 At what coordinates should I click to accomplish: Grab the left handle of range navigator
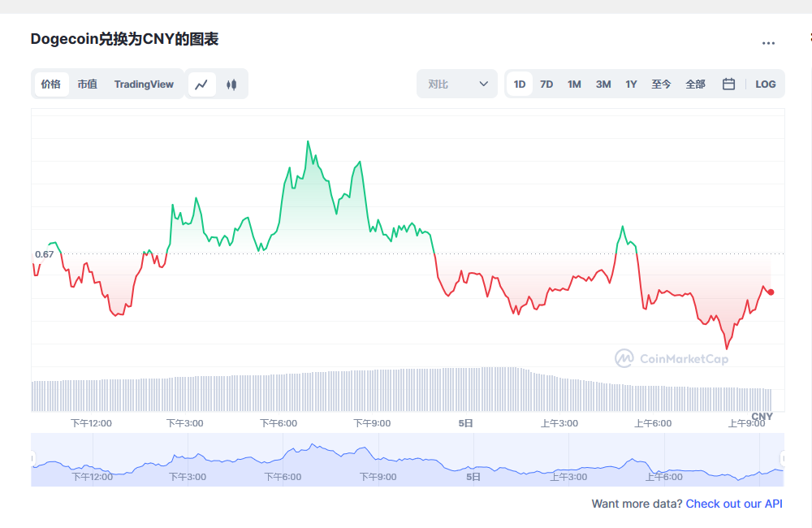pyautogui.click(x=33, y=459)
